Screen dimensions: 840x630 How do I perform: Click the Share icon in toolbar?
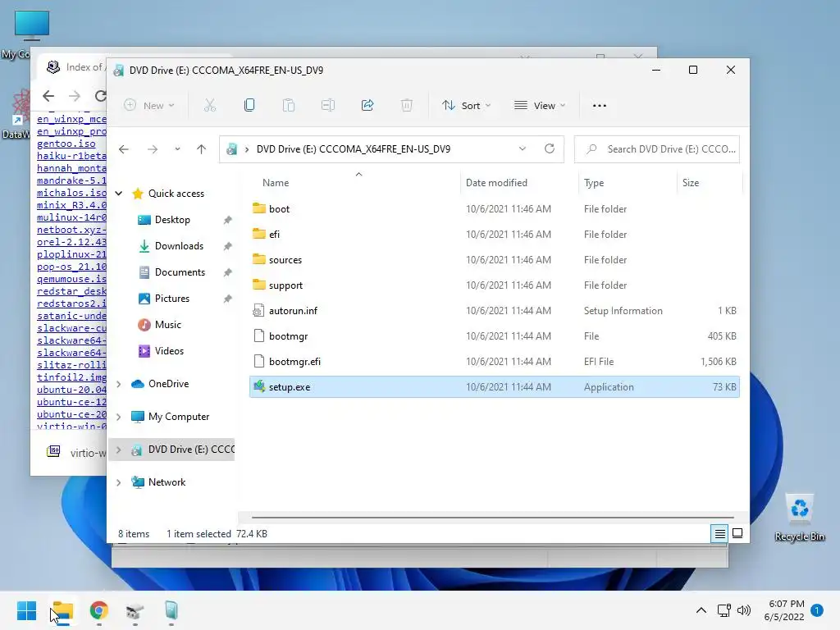[x=367, y=106]
